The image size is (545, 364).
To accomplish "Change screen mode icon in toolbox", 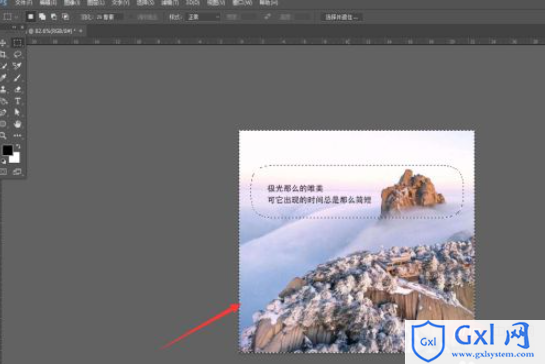I will tap(17, 172).
